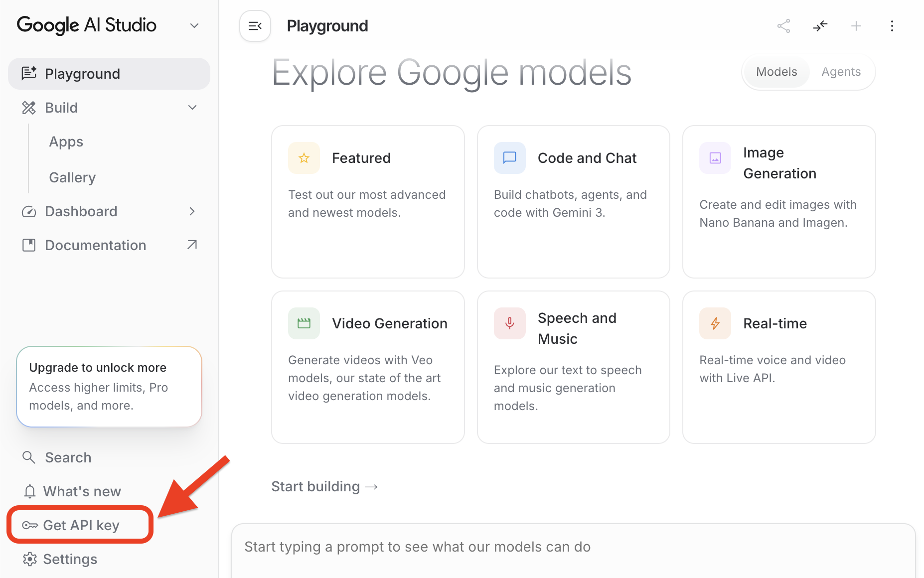The image size is (924, 578).
Task: Open the three-dot more options menu
Action: pos(892,26)
